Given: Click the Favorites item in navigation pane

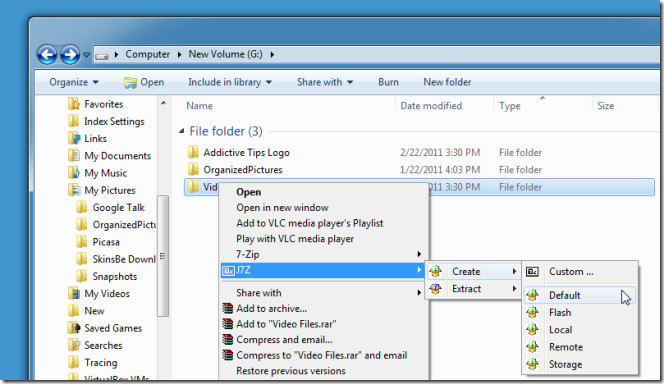Looking at the screenshot, I should [96, 104].
